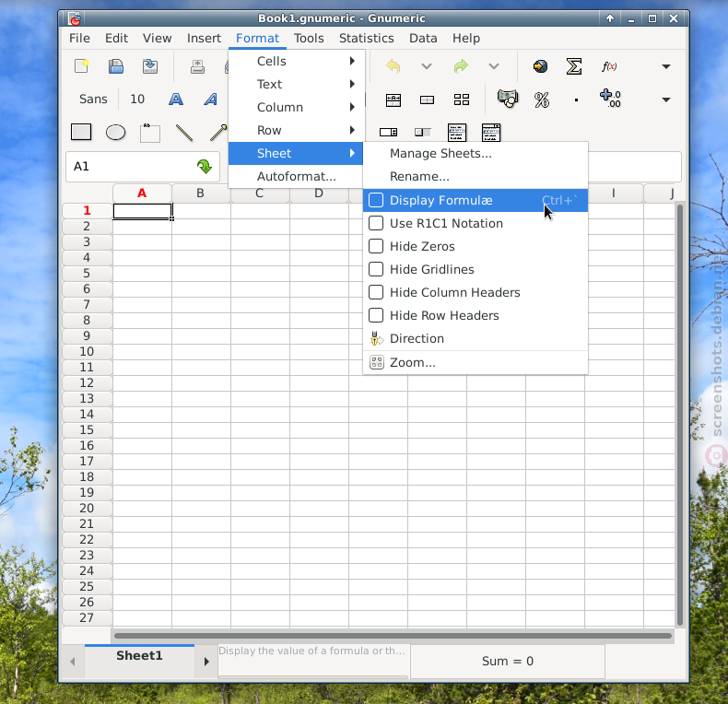Click the Print icon in toolbar

pos(198,66)
